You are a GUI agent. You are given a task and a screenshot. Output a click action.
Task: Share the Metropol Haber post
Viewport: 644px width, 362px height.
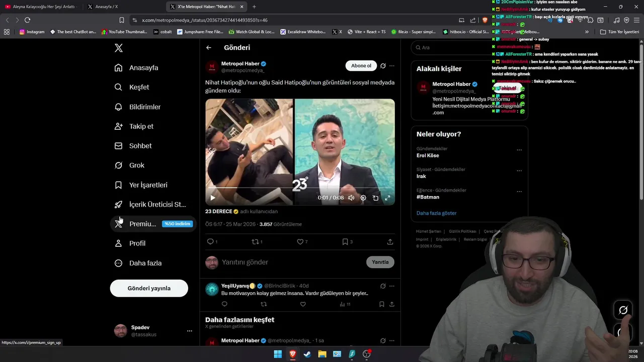390,242
